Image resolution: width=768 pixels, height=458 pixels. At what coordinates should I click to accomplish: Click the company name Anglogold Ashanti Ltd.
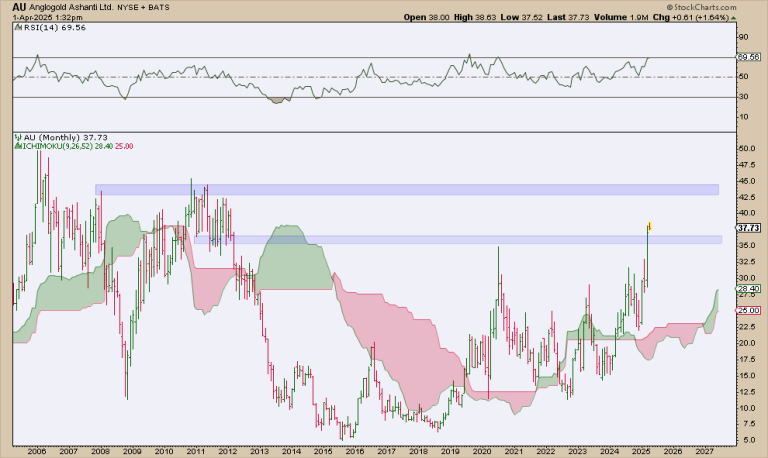pyautogui.click(x=72, y=7)
